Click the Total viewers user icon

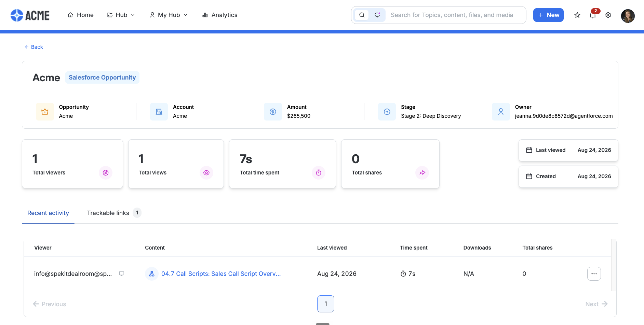106,173
